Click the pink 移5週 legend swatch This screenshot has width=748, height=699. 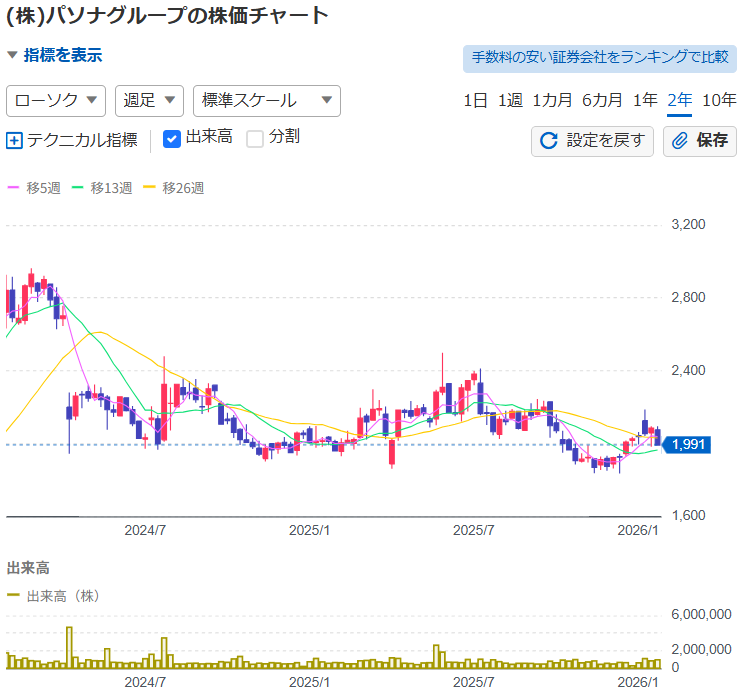pyautogui.click(x=13, y=187)
